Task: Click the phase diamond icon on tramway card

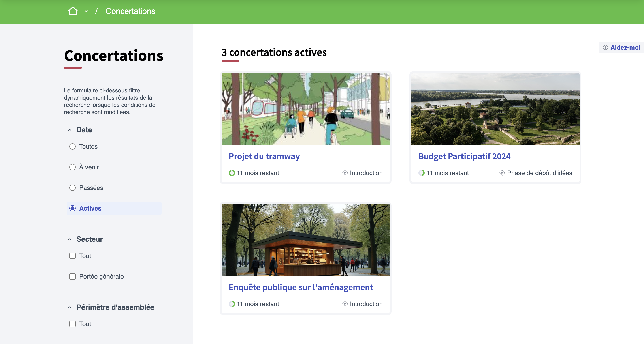Action: point(345,173)
